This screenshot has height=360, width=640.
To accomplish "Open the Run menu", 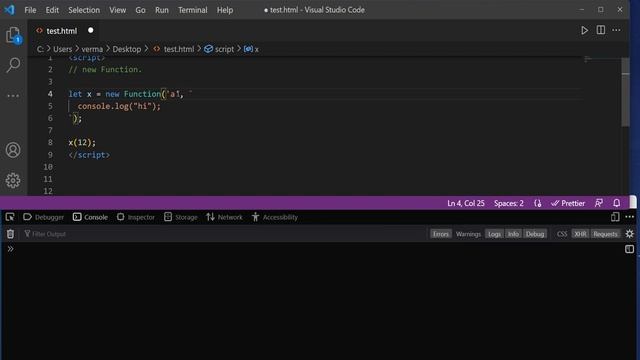I will pyautogui.click(x=162, y=10).
